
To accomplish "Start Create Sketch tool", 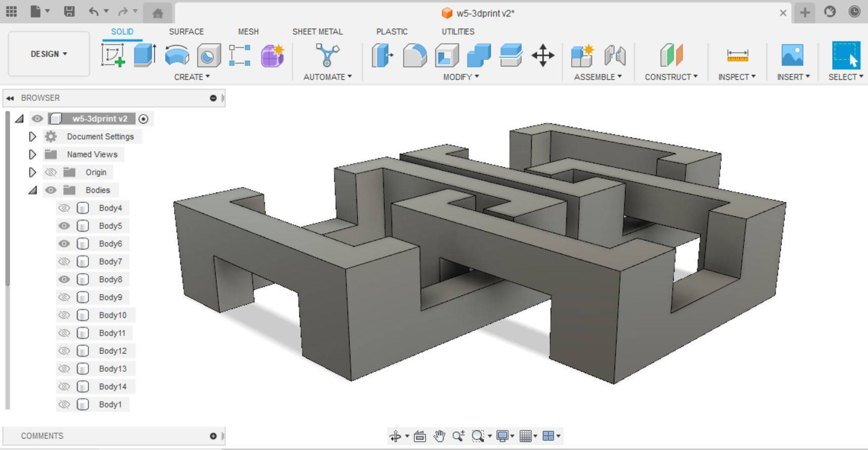I will [114, 55].
